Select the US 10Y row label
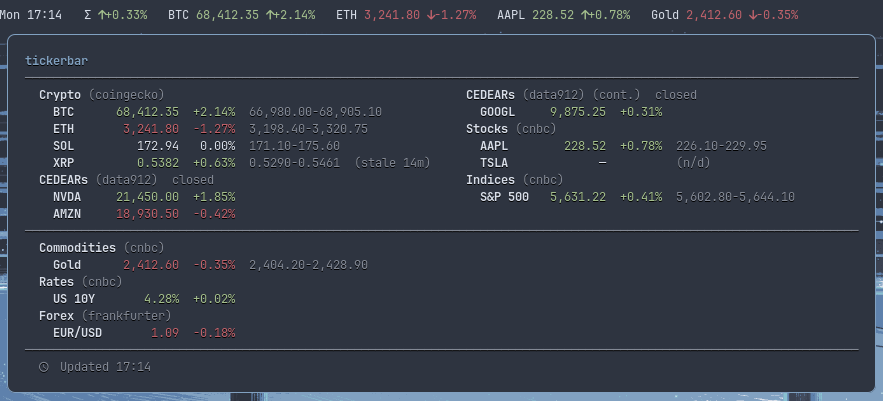This screenshot has width=883, height=401. [x=74, y=298]
